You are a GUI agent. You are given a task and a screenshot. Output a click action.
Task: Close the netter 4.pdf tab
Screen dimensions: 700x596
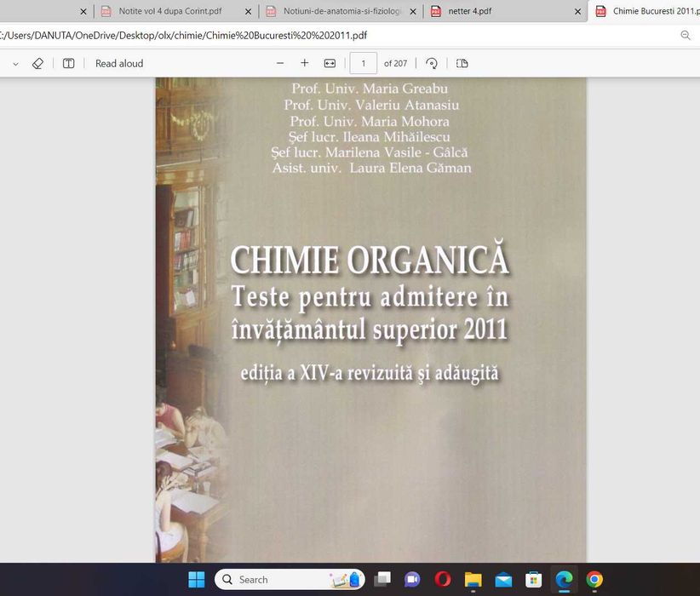(577, 12)
